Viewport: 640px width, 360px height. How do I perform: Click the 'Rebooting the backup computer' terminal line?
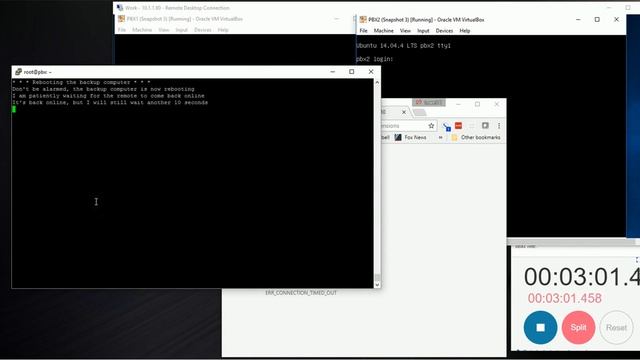[81, 82]
